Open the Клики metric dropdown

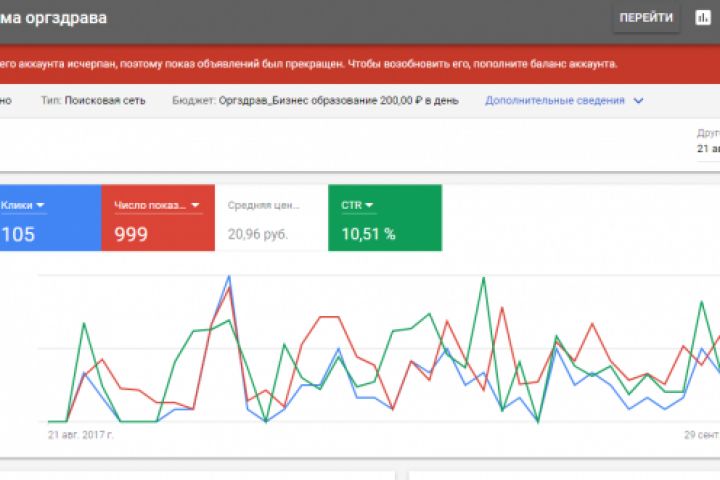coord(22,205)
